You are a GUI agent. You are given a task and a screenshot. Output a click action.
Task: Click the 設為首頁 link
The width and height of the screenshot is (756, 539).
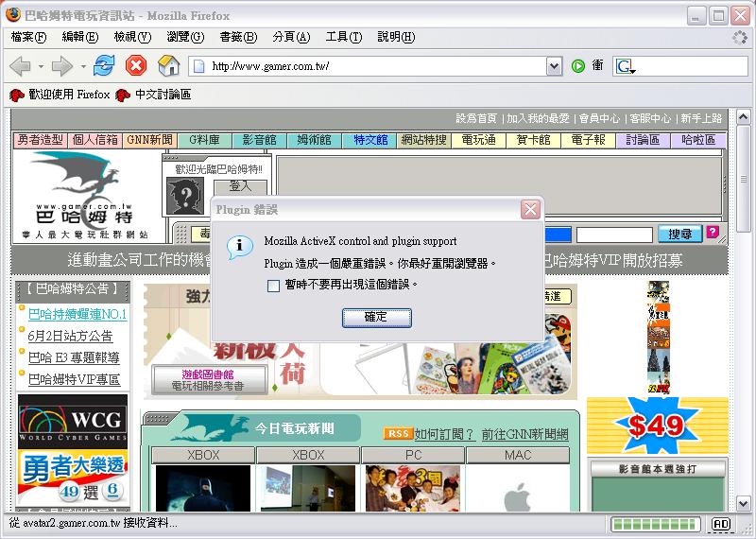[x=476, y=119]
